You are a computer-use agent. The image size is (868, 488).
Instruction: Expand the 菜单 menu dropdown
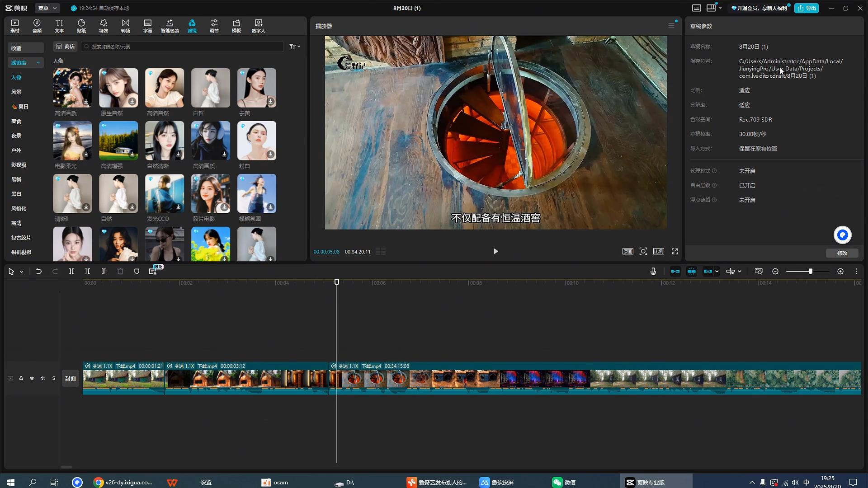(x=47, y=8)
